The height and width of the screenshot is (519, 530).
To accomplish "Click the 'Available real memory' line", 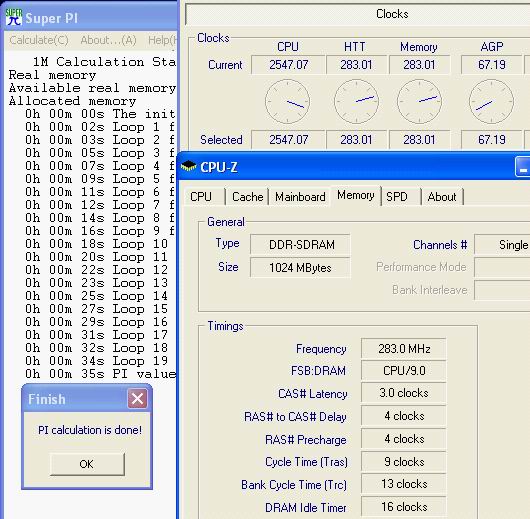I will click(x=92, y=88).
